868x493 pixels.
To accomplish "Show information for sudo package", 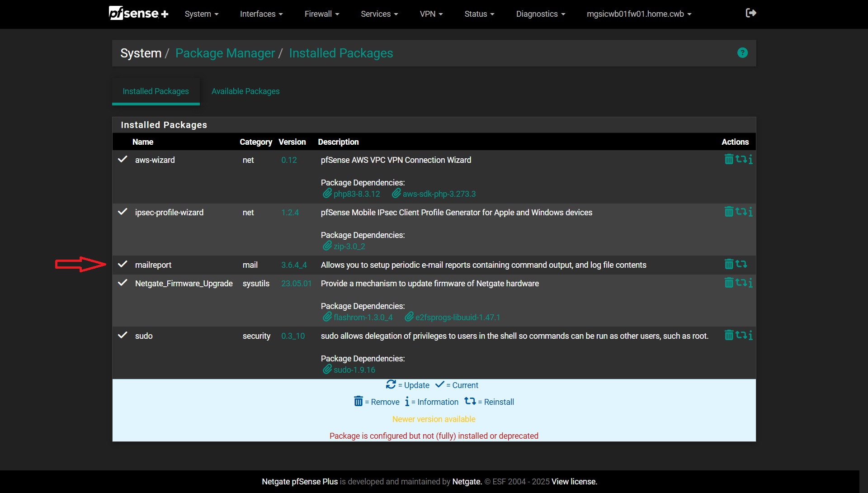I will pos(750,335).
